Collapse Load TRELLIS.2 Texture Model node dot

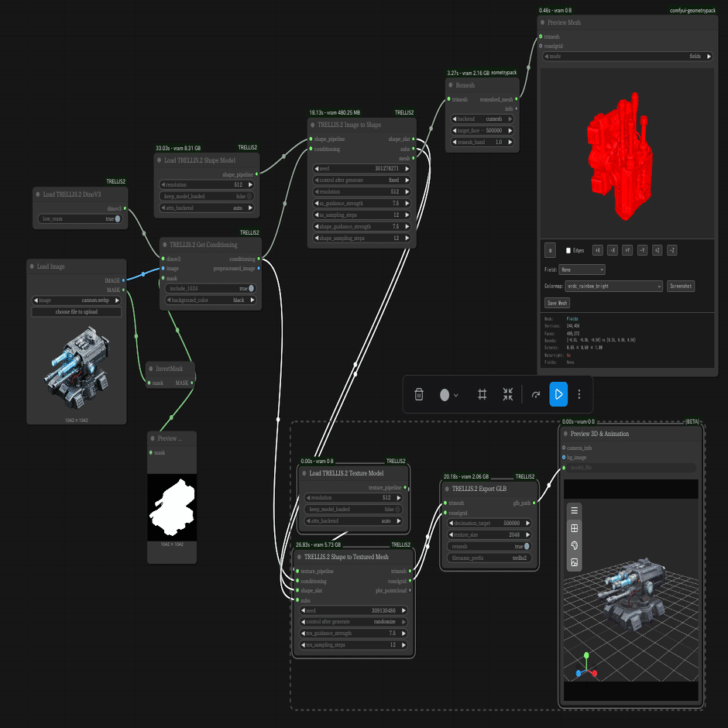pos(304,473)
